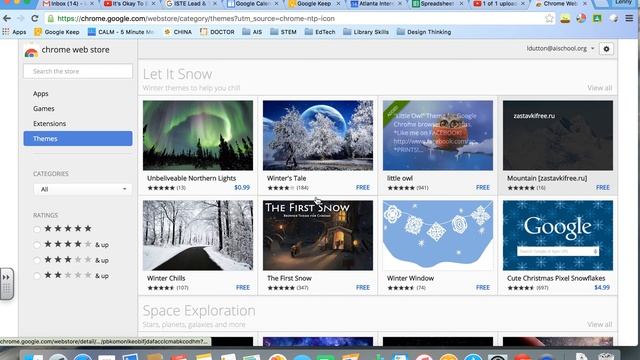Screen dimensions: 640x360
Task: Open Cute Christmas Pixel Snowflakes thumbnail
Action: pos(558,236)
